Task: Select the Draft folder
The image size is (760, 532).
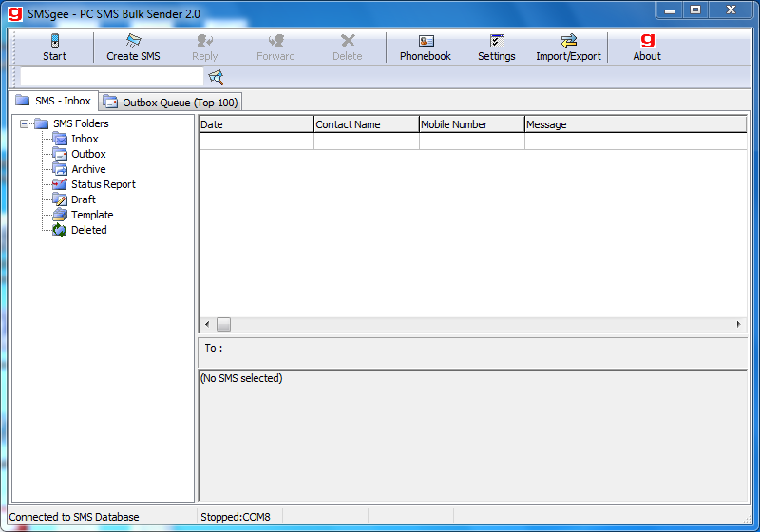Action: coord(84,199)
